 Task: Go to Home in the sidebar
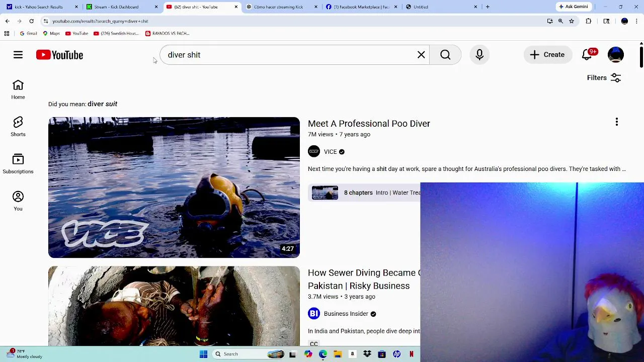[18, 89]
